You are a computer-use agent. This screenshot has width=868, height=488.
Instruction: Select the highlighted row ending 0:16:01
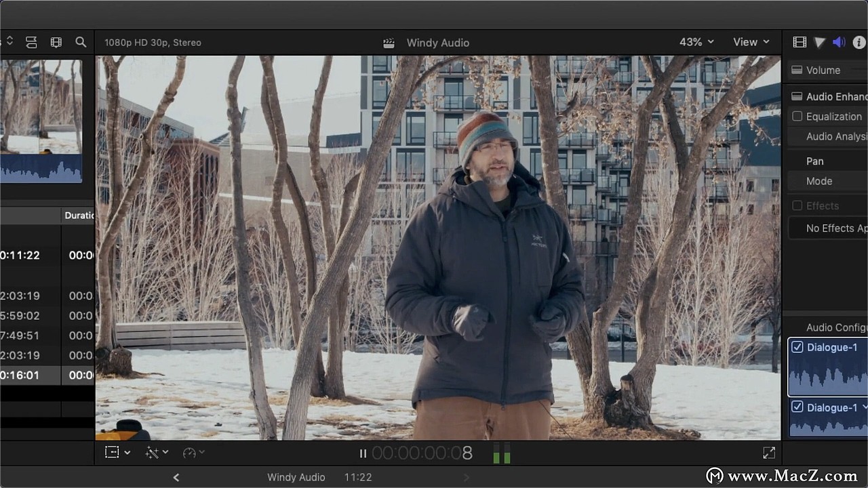tap(47, 375)
